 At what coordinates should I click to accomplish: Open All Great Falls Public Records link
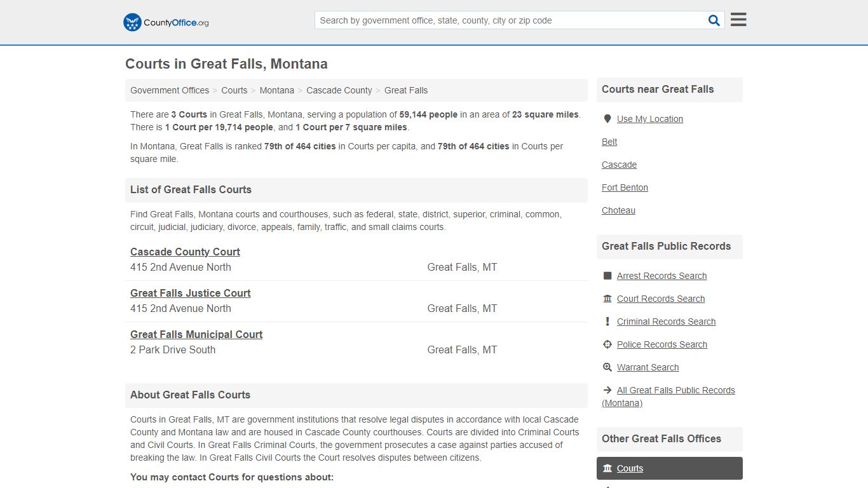tap(668, 396)
